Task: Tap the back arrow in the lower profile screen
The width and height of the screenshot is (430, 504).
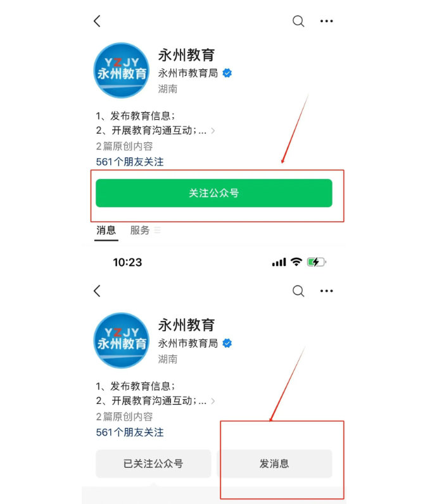Action: (97, 291)
